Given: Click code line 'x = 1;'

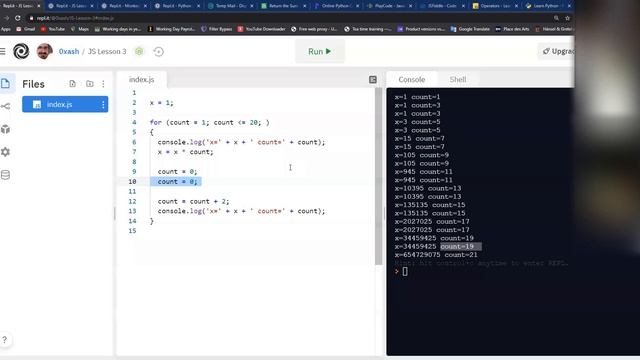Looking at the screenshot, I should click(161, 103).
